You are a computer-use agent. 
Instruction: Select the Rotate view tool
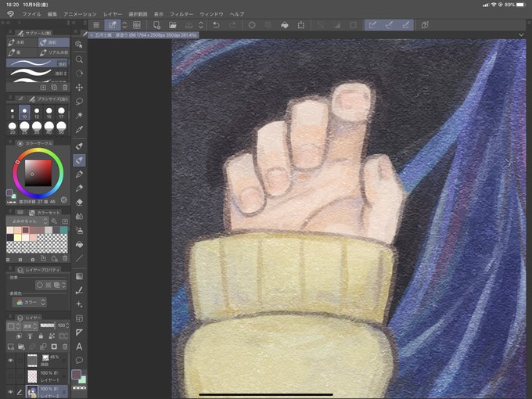pyautogui.click(x=79, y=74)
